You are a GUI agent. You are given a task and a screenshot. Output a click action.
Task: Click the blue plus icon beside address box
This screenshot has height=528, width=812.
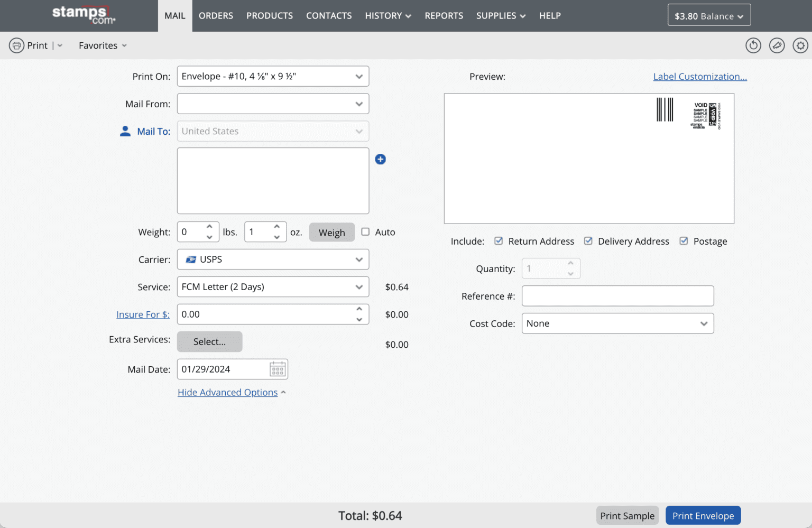[x=380, y=159]
